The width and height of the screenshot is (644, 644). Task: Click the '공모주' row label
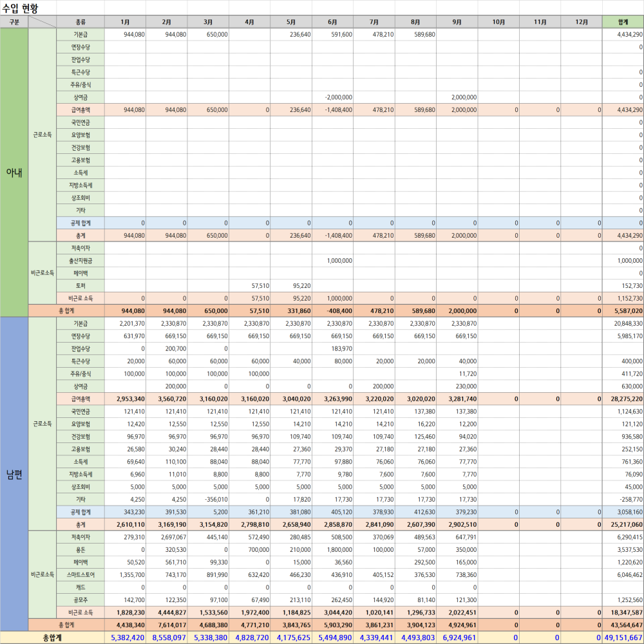80,600
